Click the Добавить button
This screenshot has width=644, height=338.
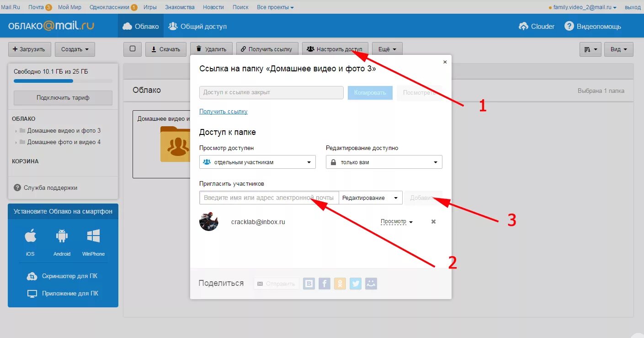coord(423,198)
